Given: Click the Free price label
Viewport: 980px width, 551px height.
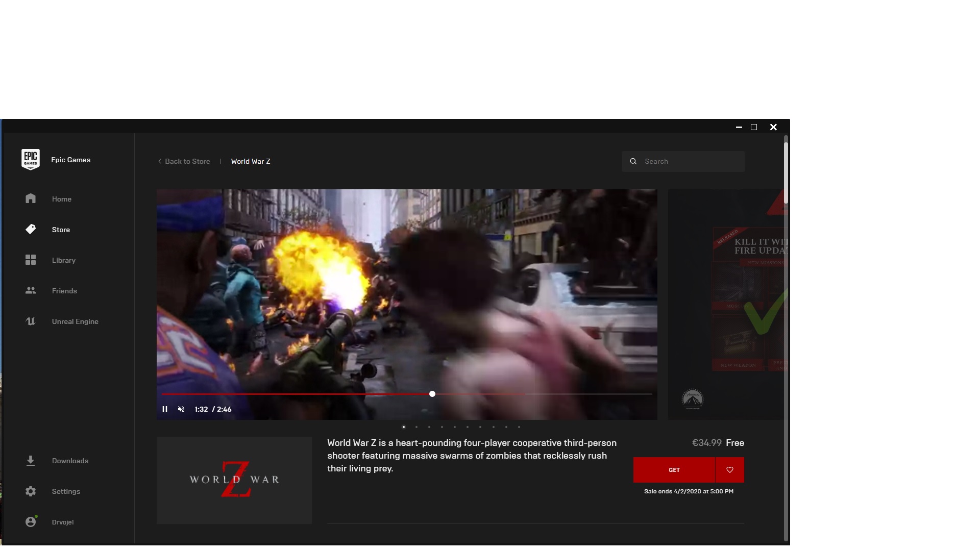Looking at the screenshot, I should pyautogui.click(x=735, y=443).
